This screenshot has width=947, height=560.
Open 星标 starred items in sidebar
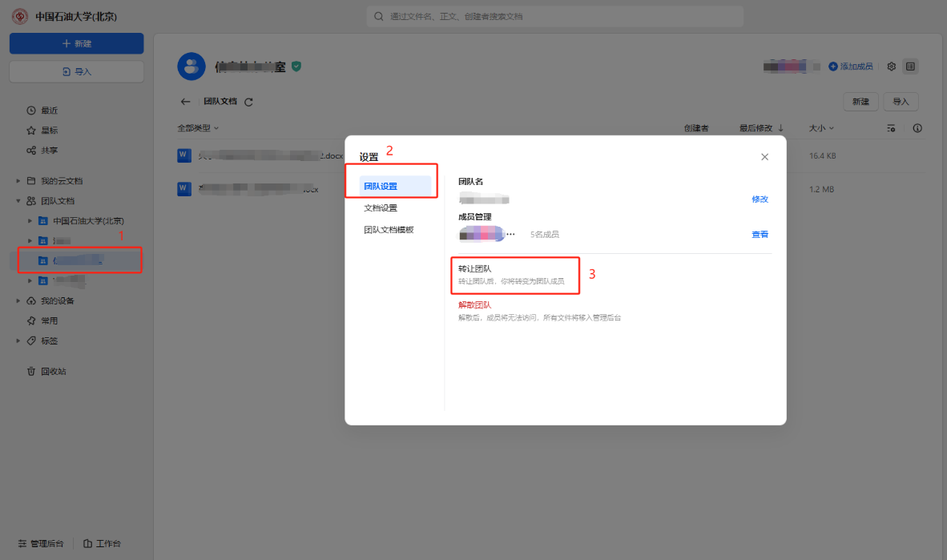(x=49, y=131)
